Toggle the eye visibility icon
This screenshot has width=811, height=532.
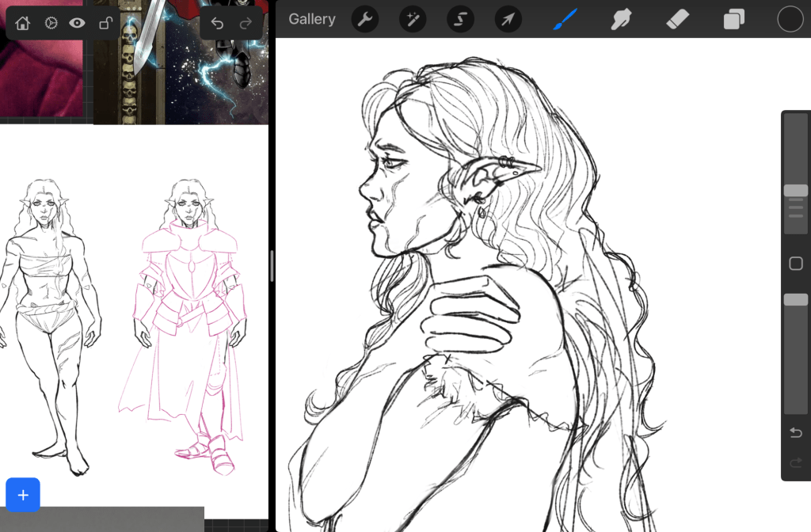pyautogui.click(x=77, y=23)
